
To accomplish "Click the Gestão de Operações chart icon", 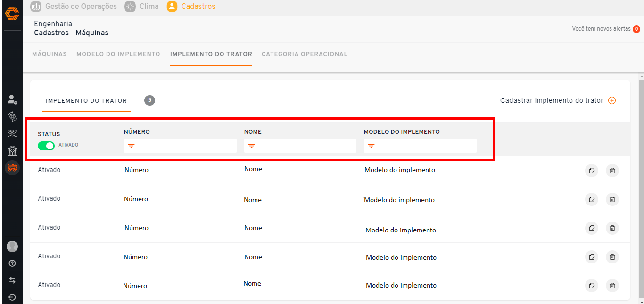I will coord(36,7).
